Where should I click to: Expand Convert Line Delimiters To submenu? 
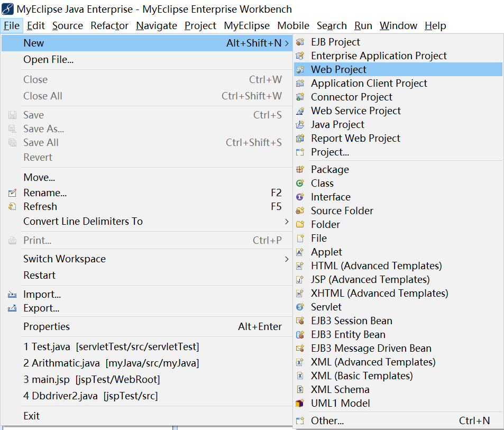point(287,222)
